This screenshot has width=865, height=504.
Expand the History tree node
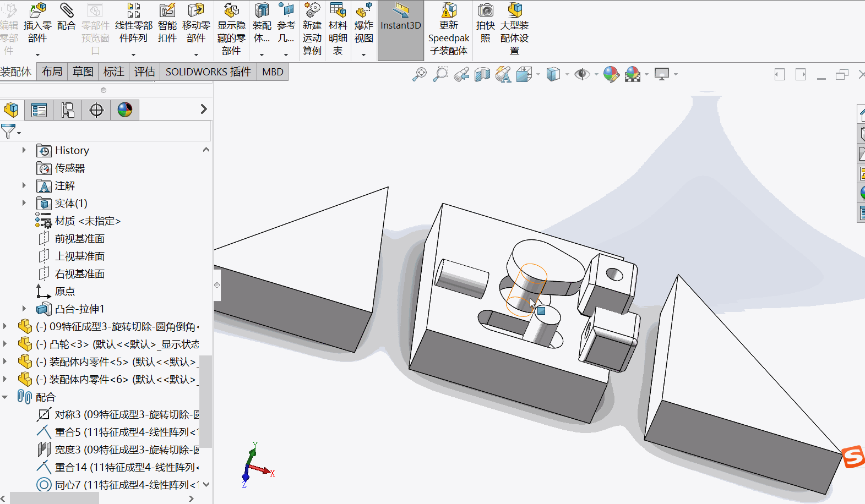pos(24,150)
